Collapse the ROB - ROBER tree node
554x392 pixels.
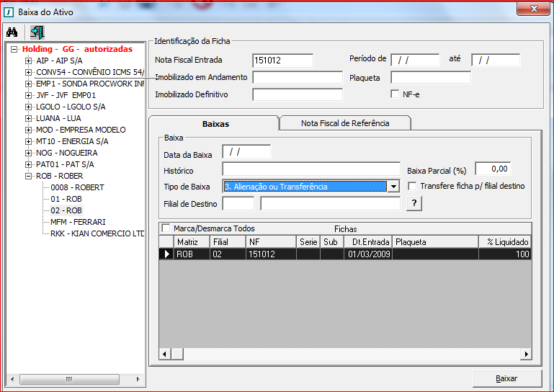[29, 176]
